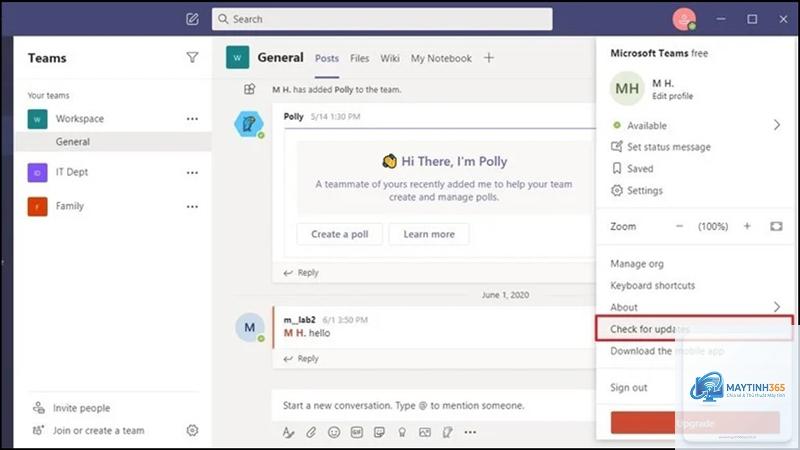Click the Create a poll button
This screenshot has height=450, width=800.
[339, 234]
